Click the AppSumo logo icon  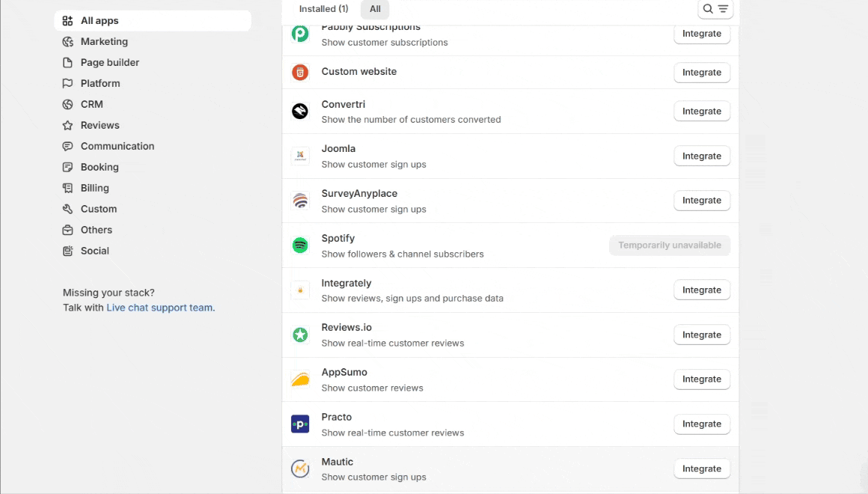click(x=300, y=379)
